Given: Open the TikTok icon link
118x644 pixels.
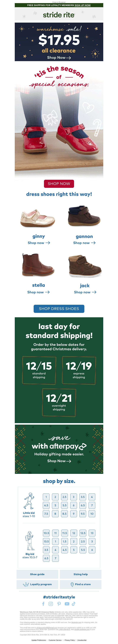Looking at the screenshot, I should pos(73,603).
